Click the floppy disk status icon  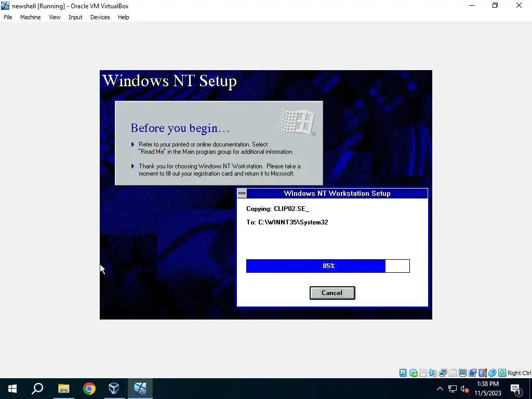[x=423, y=373]
